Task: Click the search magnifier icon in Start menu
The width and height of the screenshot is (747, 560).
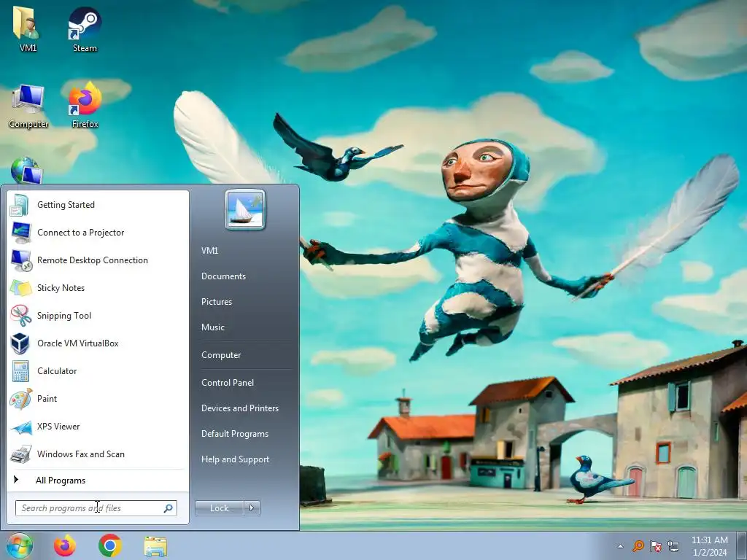Action: (x=169, y=508)
